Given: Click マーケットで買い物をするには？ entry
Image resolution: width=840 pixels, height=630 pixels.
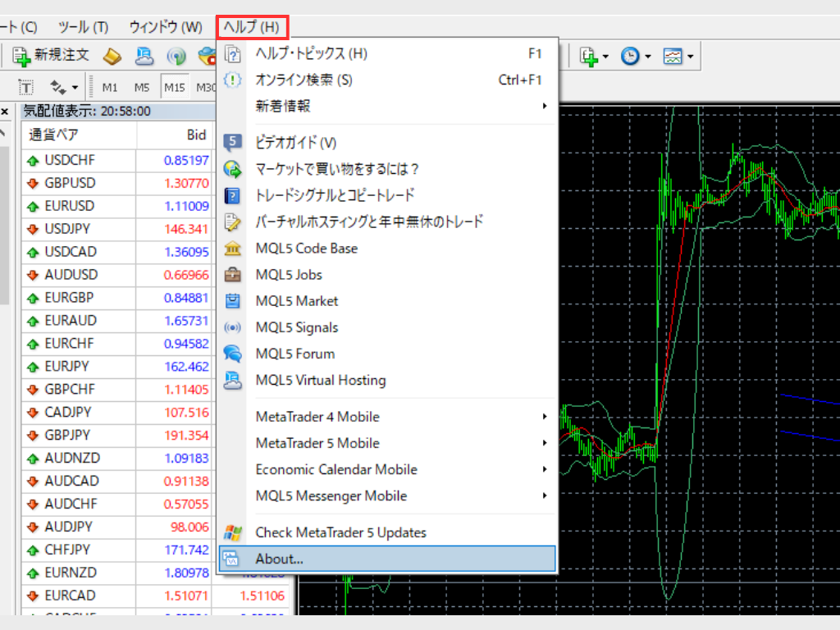Looking at the screenshot, I should [x=387, y=169].
